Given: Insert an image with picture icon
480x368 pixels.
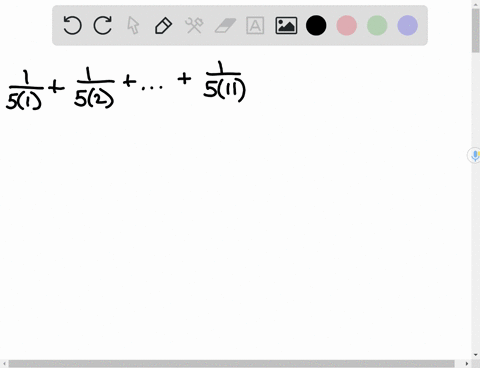Looking at the screenshot, I should (x=286, y=25).
